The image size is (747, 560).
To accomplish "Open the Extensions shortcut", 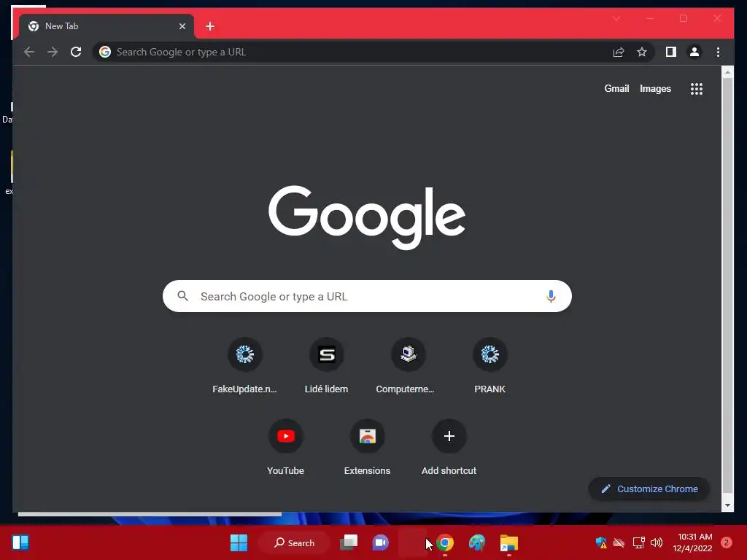I will point(368,448).
